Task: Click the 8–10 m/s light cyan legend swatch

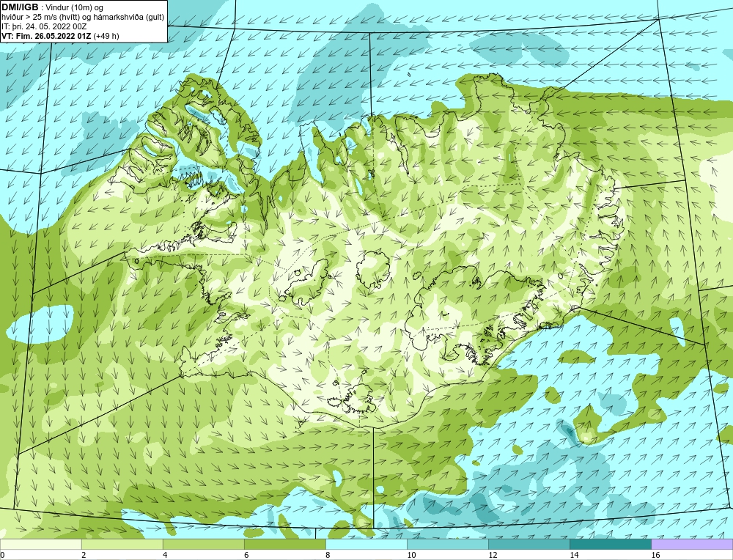Action: (x=366, y=545)
